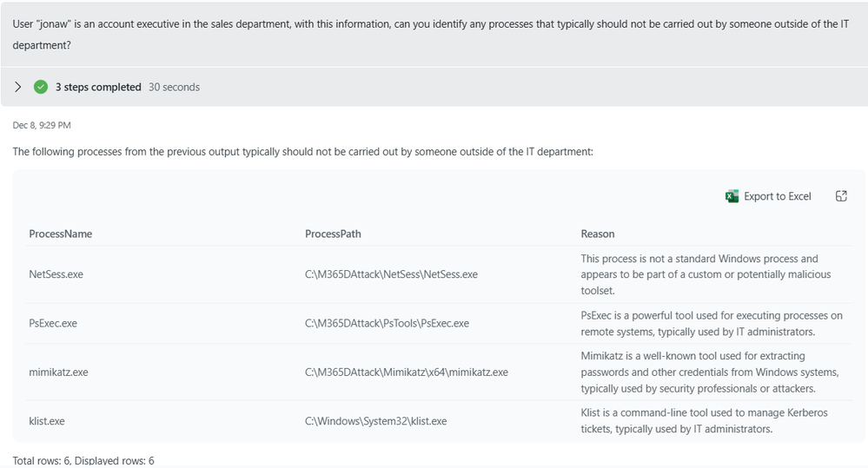Click the 3 steps completed label
This screenshot has height=468, width=868.
pyautogui.click(x=98, y=87)
